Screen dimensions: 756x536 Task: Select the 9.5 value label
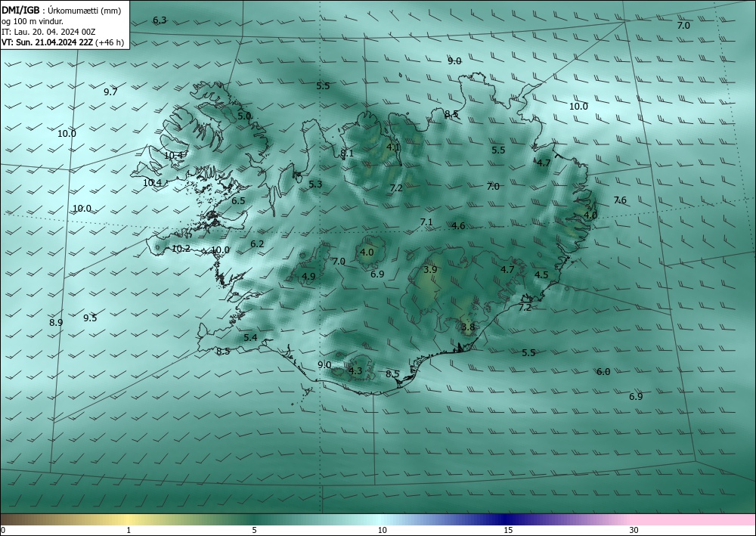tap(90, 318)
